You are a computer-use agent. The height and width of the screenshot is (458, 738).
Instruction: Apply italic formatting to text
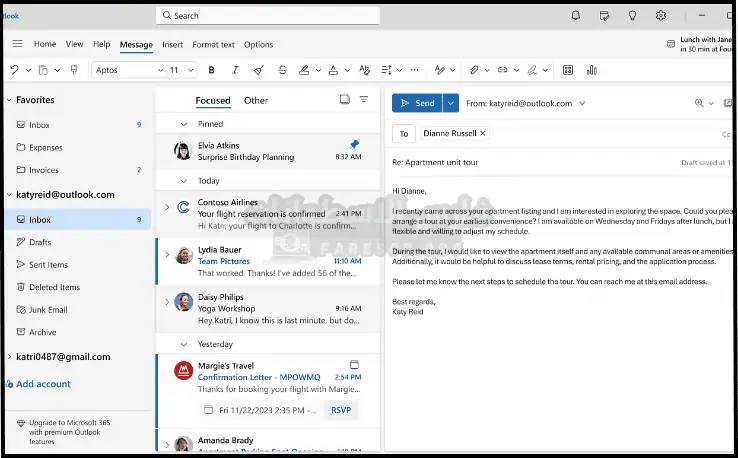[x=235, y=70]
